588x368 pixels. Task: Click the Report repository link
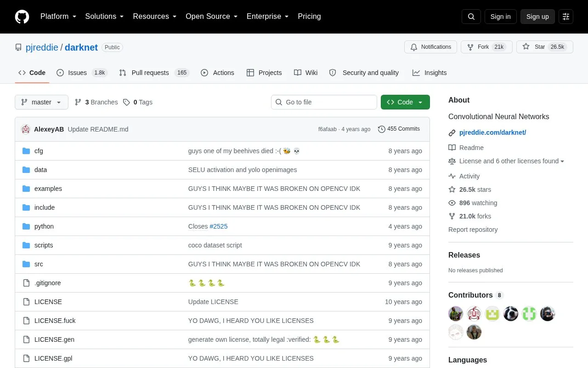(x=473, y=230)
